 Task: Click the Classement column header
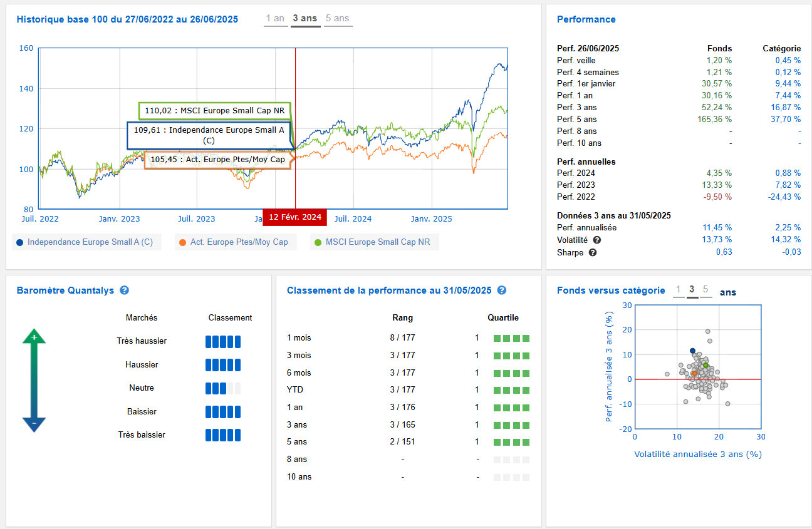coord(230,318)
